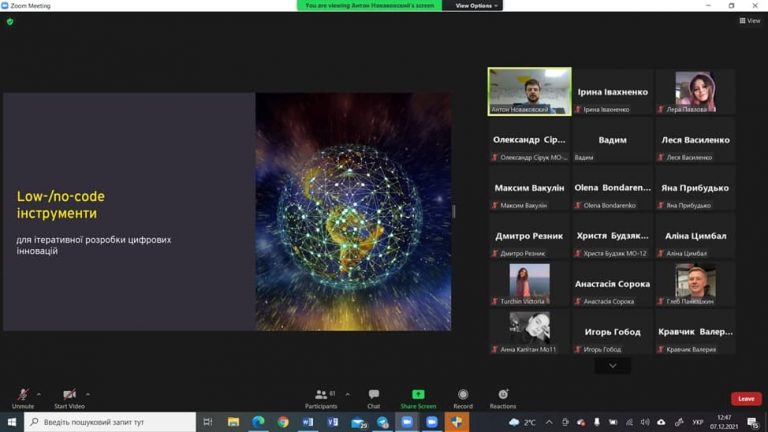This screenshot has width=768, height=432.
Task: Start Video from the meeting toolbar
Action: 69,396
